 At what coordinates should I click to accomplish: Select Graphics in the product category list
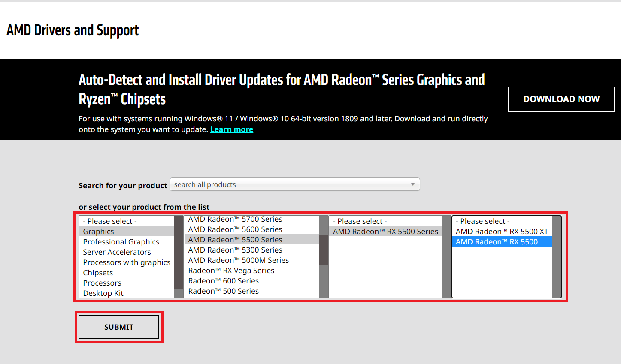click(127, 232)
